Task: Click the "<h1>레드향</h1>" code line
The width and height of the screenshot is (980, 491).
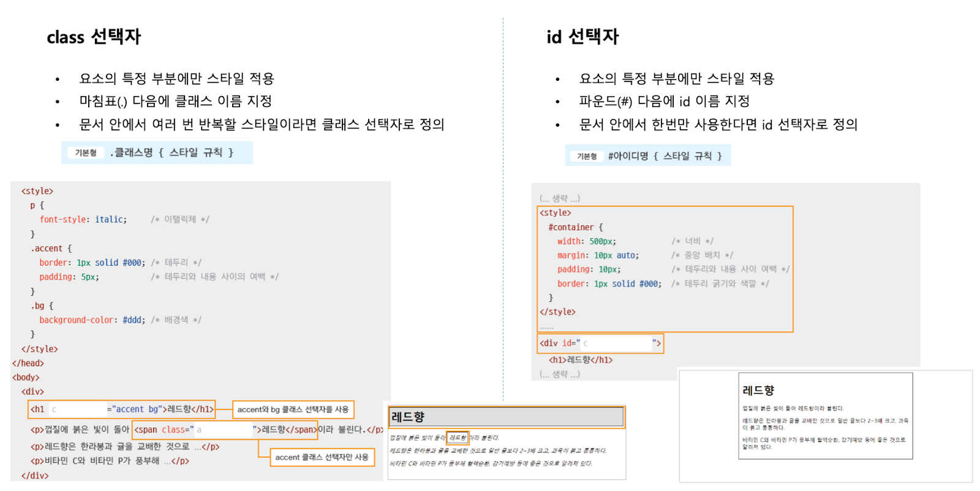Action: 581,360
